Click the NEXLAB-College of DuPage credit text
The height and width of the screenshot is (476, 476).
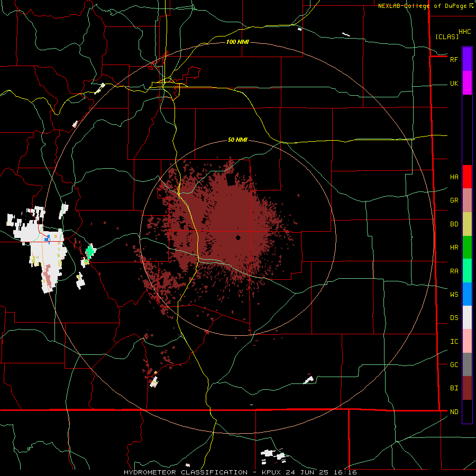pos(422,6)
